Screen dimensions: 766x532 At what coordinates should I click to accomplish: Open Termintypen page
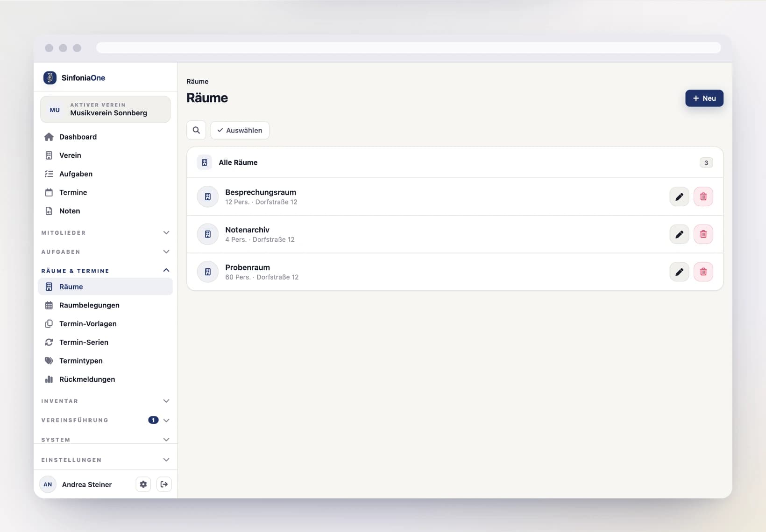[x=106, y=361]
